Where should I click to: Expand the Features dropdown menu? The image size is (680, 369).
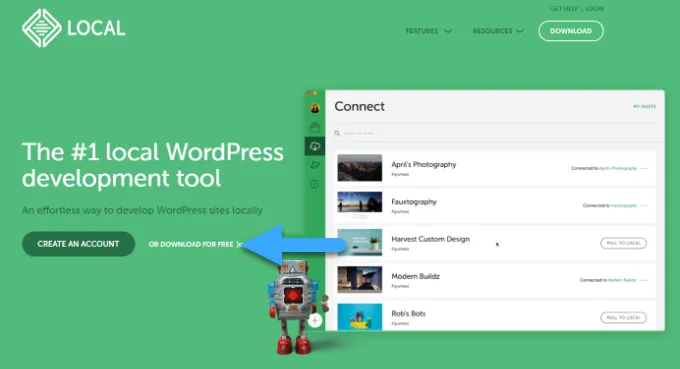point(428,31)
